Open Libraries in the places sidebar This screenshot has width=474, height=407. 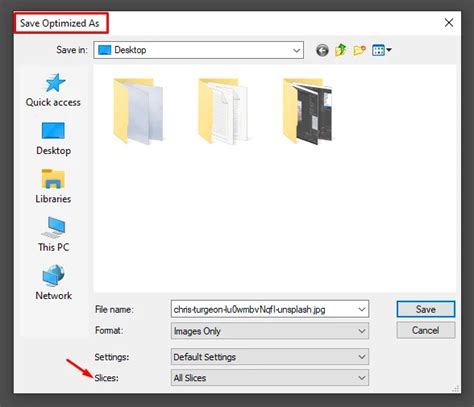point(53,187)
